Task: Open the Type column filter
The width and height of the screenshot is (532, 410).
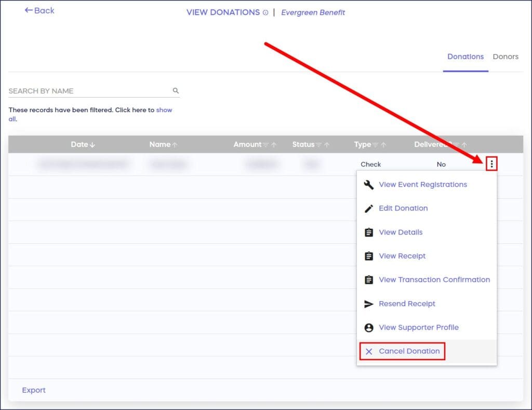Action: click(376, 145)
